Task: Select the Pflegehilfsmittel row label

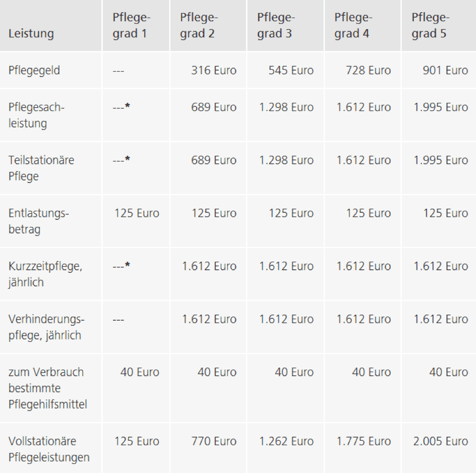Action: [x=47, y=388]
